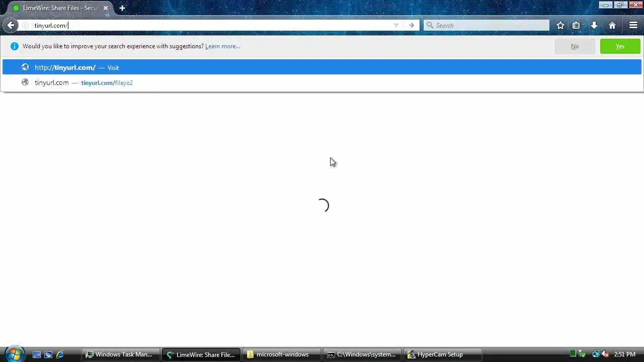Viewport: 644px width, 362px height.
Task: Go to the Home page icon
Action: 612,25
